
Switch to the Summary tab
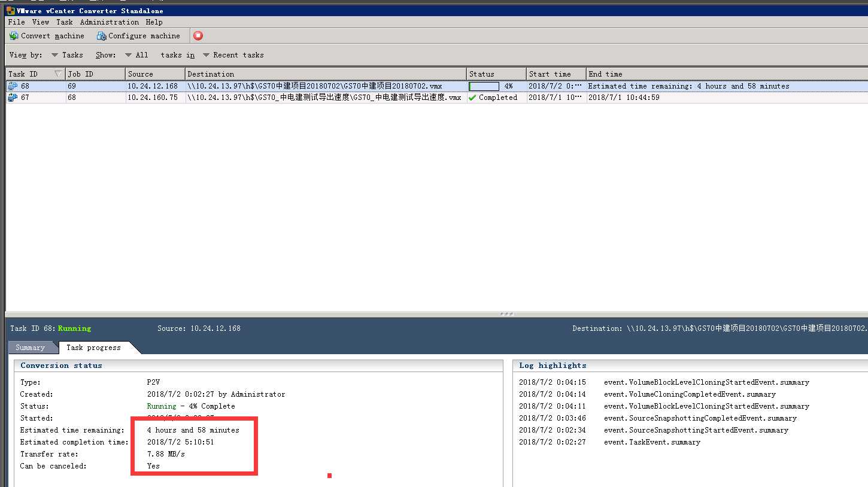pyautogui.click(x=30, y=348)
